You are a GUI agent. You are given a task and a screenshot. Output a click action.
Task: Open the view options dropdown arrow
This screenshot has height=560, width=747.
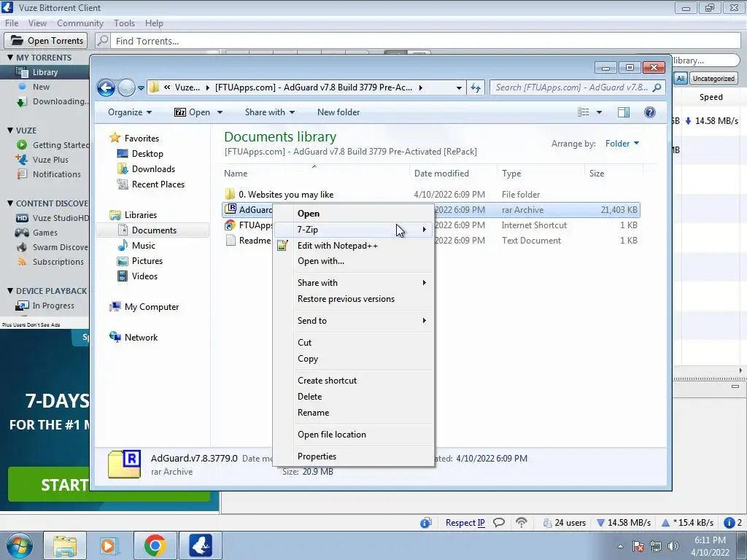(600, 112)
